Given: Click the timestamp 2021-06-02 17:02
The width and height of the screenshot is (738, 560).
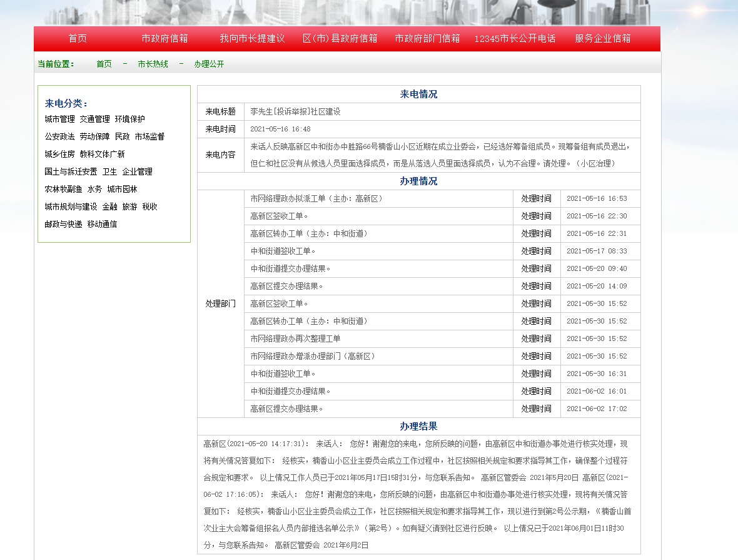Looking at the screenshot, I should 597,409.
